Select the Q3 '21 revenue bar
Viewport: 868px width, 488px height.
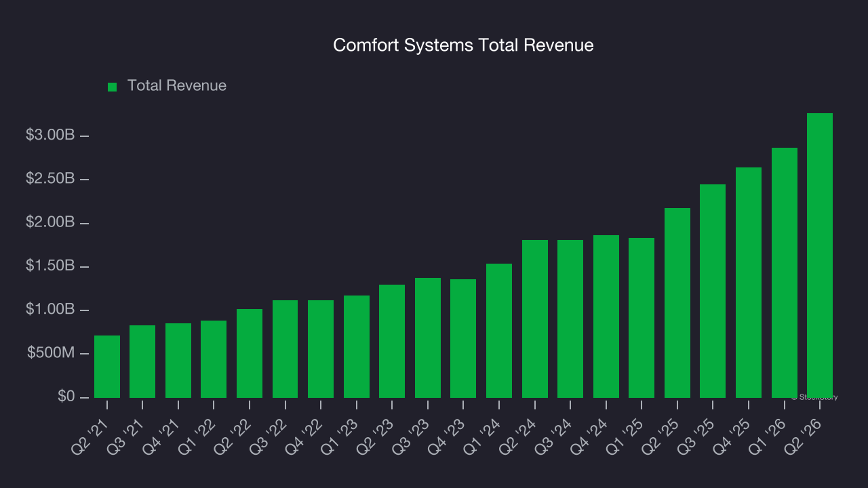tap(142, 362)
